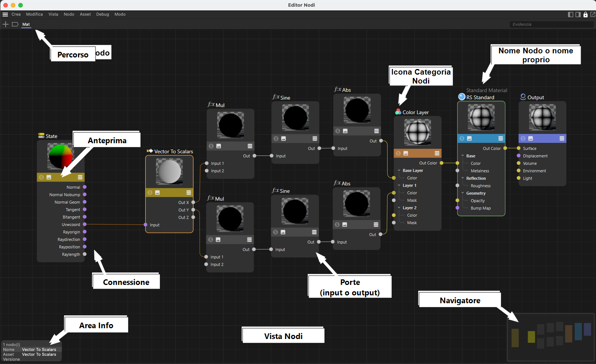Viewport: 596px width, 364px height.
Task: Click the Displacement port on Output node
Action: pos(519,156)
